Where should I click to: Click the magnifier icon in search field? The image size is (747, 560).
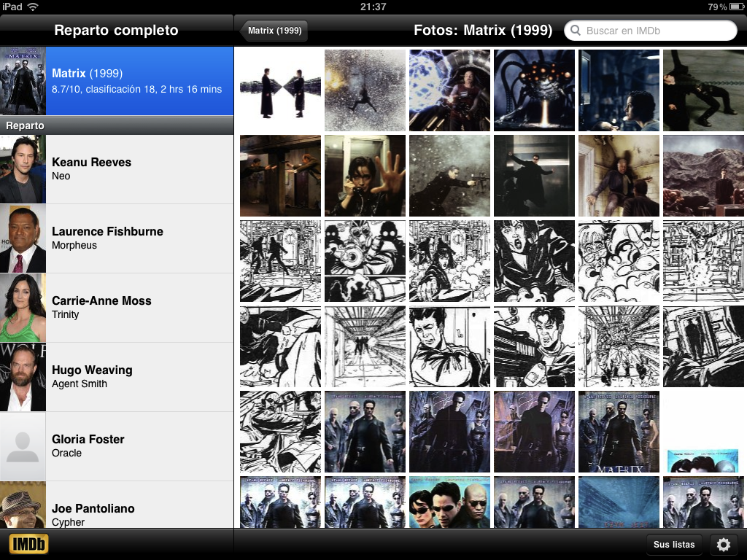[576, 31]
